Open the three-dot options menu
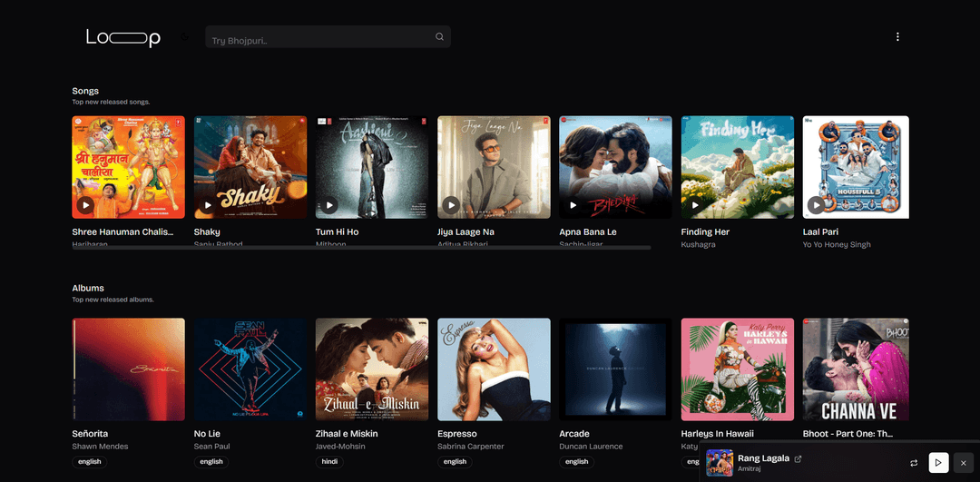Image resolution: width=980 pixels, height=482 pixels. coord(897,37)
